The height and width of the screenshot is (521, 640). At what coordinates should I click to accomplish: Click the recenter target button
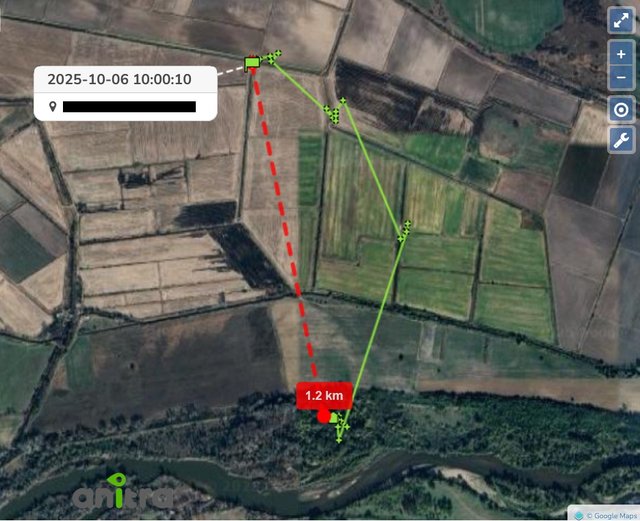621,110
